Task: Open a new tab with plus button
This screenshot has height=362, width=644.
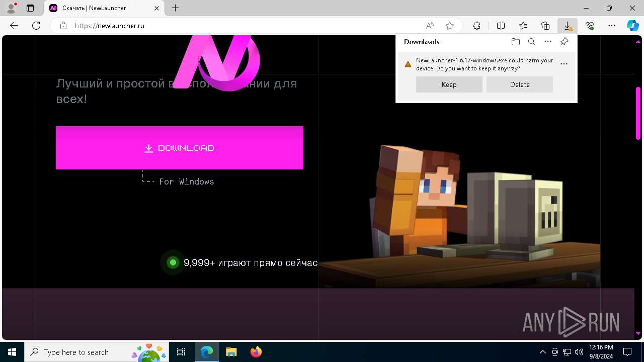Action: (175, 8)
